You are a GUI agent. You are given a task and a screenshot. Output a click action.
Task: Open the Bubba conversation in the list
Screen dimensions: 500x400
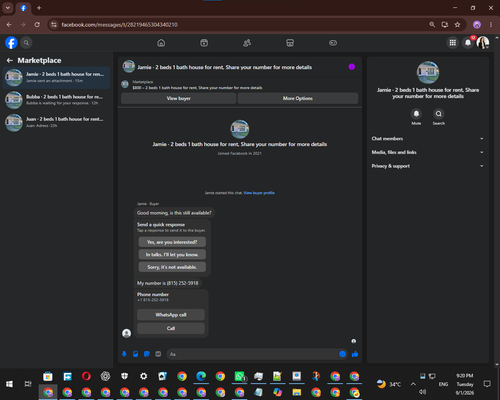click(x=56, y=100)
